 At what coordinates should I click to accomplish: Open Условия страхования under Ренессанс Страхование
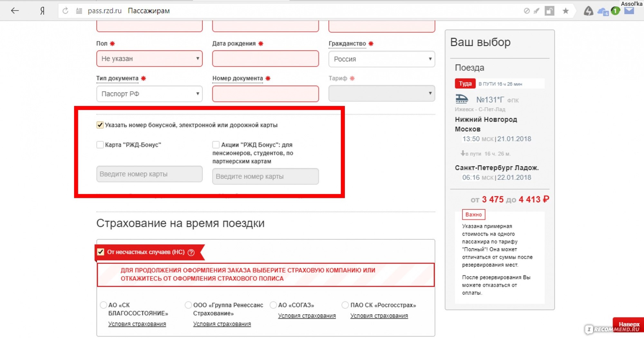click(222, 324)
